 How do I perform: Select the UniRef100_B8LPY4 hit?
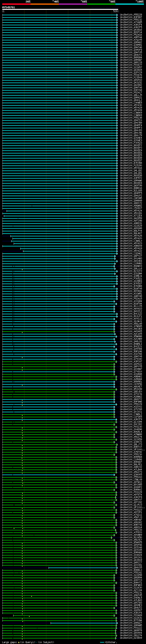[x=131, y=231]
